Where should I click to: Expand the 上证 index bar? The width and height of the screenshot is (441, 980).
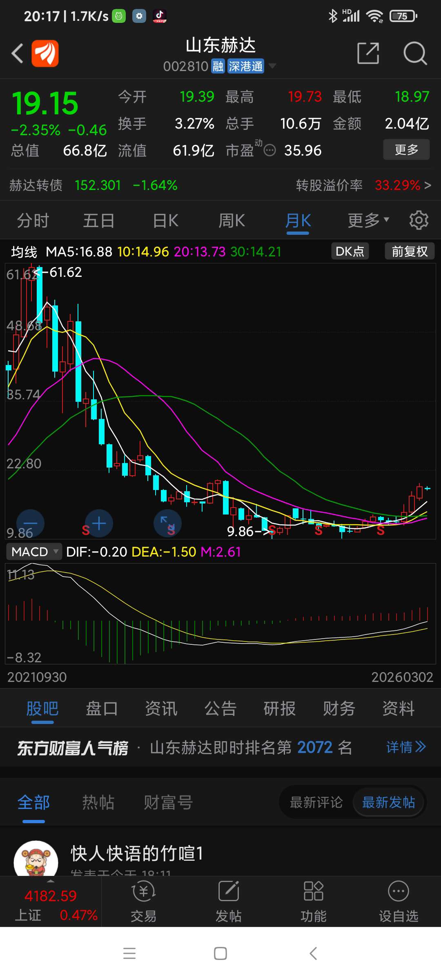(51, 902)
